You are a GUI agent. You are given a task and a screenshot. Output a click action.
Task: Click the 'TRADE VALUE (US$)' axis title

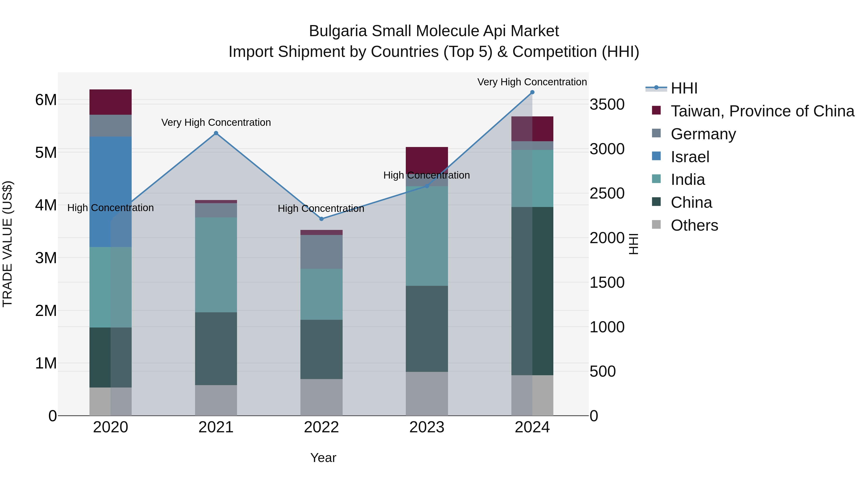click(x=7, y=244)
